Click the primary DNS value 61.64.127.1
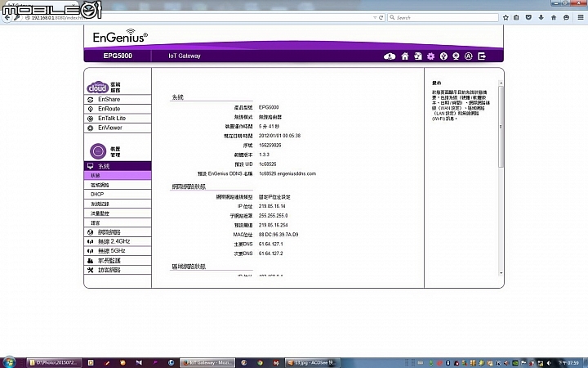This screenshot has width=588, height=368. point(271,244)
